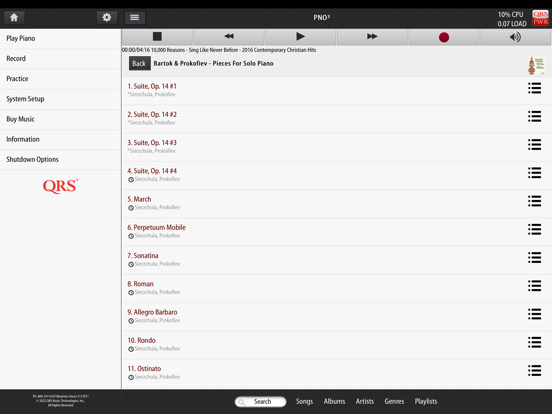Click the QRS PWR logo icon

(x=540, y=18)
